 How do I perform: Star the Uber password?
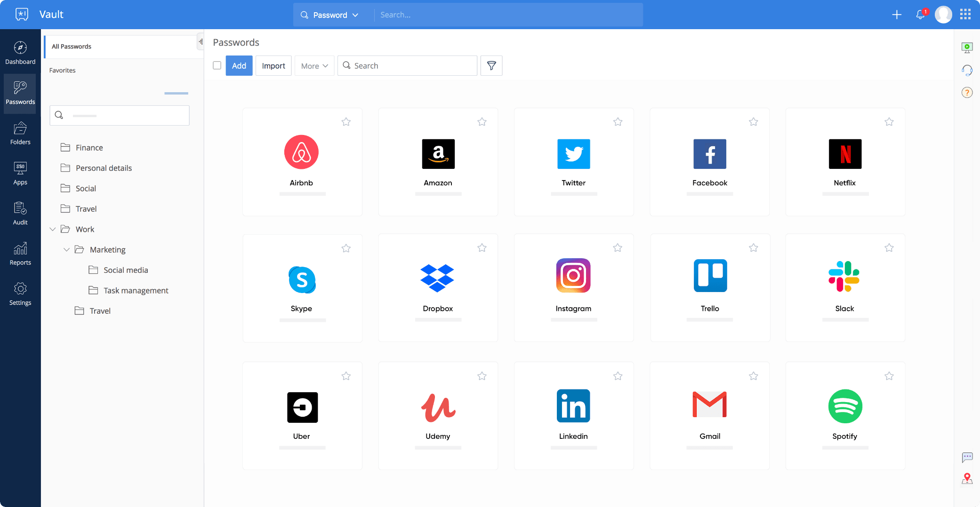(346, 376)
